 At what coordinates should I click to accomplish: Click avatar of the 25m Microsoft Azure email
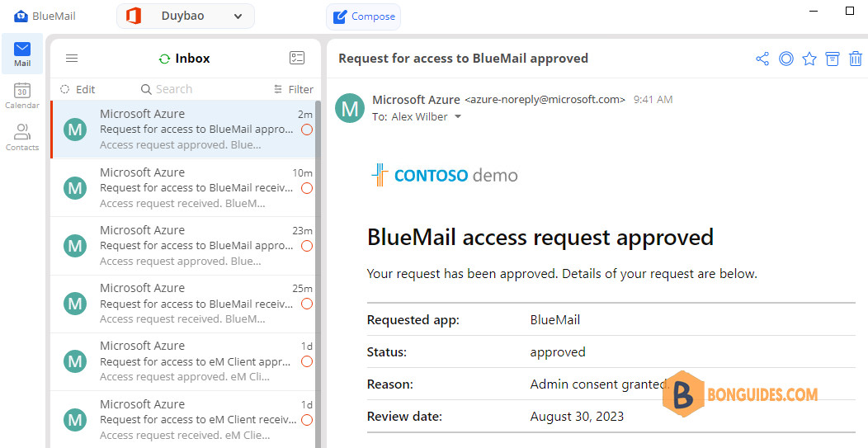[75, 304]
